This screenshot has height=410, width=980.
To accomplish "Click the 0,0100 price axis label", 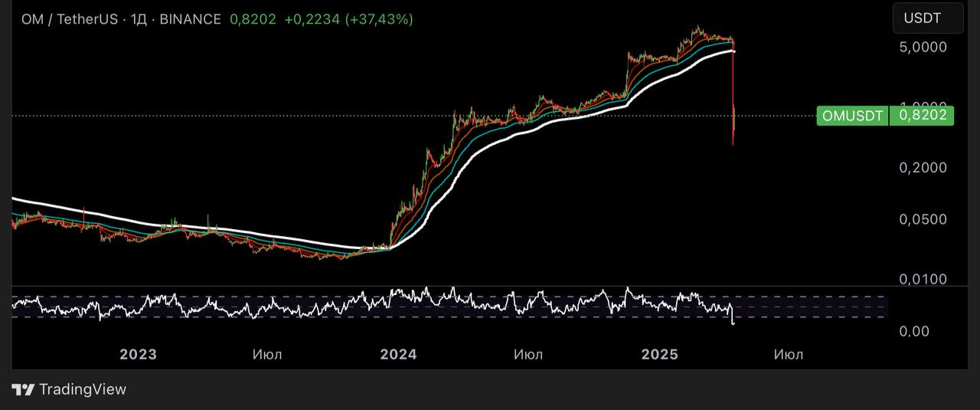I will (923, 279).
